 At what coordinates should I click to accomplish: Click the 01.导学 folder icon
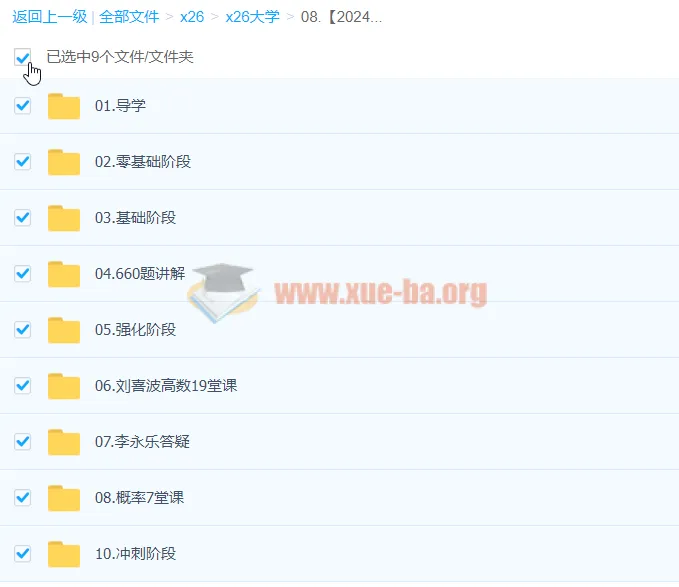64,106
